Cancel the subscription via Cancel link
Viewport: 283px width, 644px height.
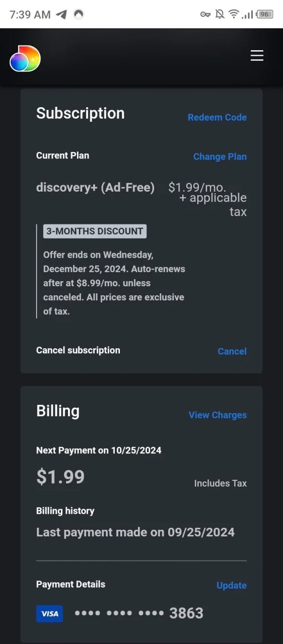[232, 351]
